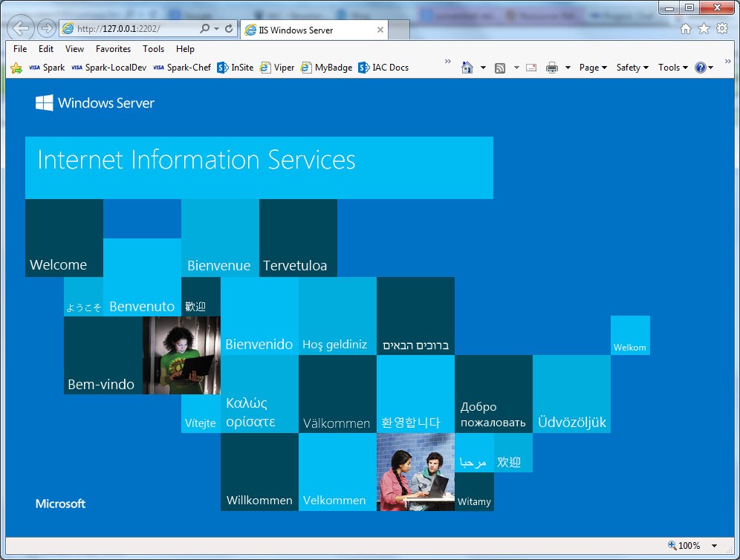Screen dimensions: 740x560
Task: Click the browser Back arrow button
Action: (22, 29)
